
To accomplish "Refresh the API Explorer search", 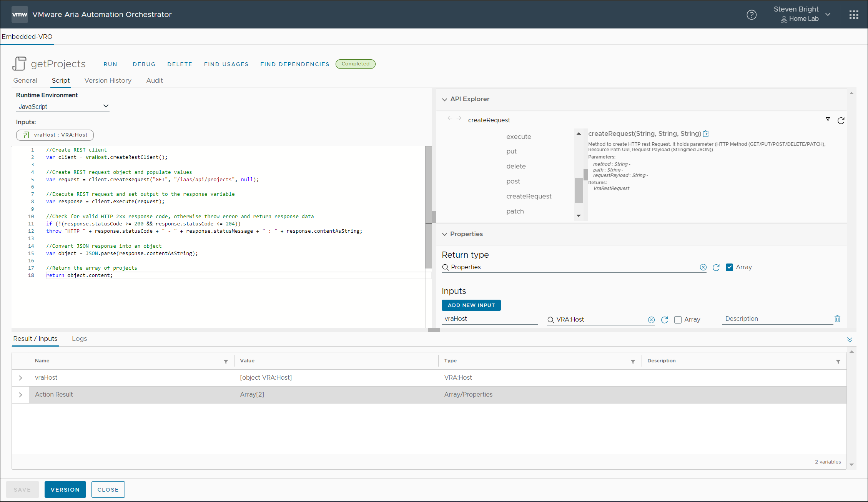I will pyautogui.click(x=841, y=120).
